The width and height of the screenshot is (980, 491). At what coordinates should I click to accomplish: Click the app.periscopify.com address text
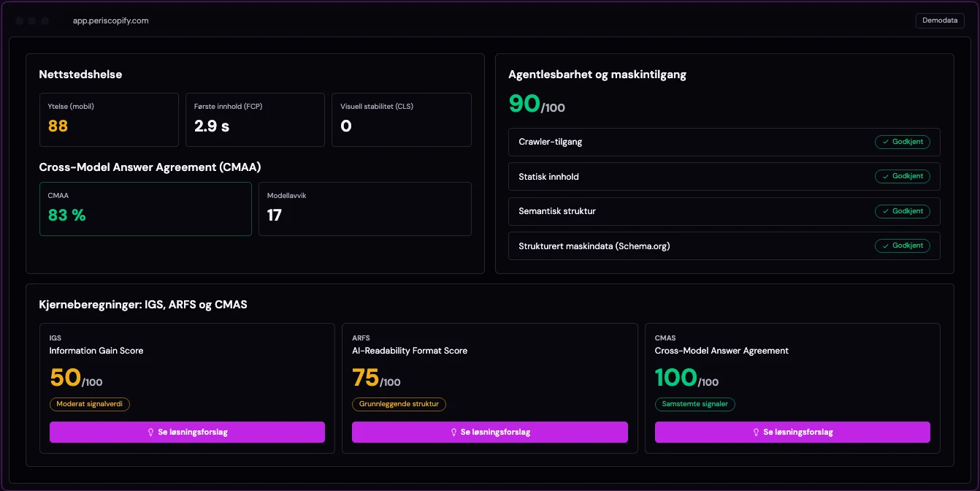click(x=111, y=20)
